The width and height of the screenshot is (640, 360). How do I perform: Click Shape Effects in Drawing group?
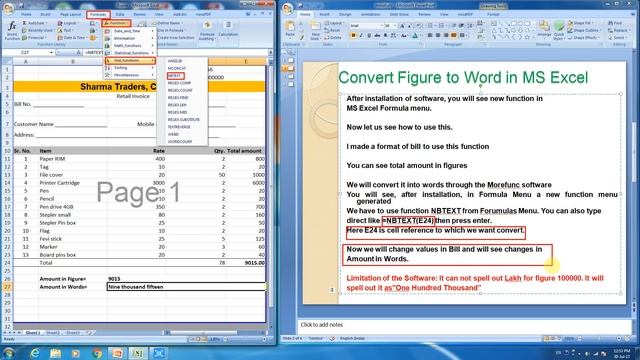(584, 38)
